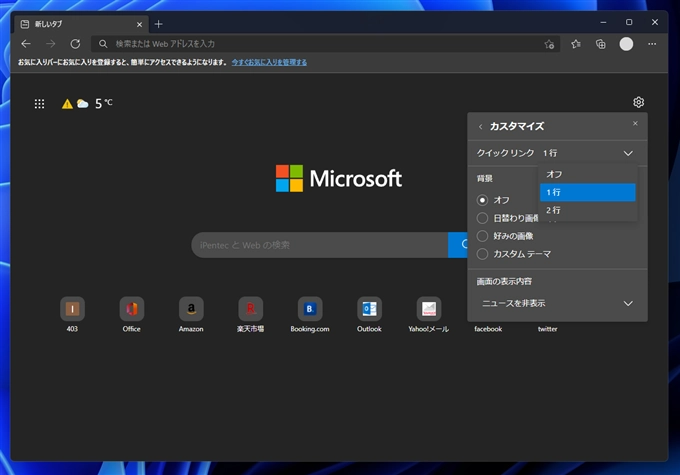The height and width of the screenshot is (475, 680).
Task: Choose 2 行 in the quick links list
Action: [588, 210]
